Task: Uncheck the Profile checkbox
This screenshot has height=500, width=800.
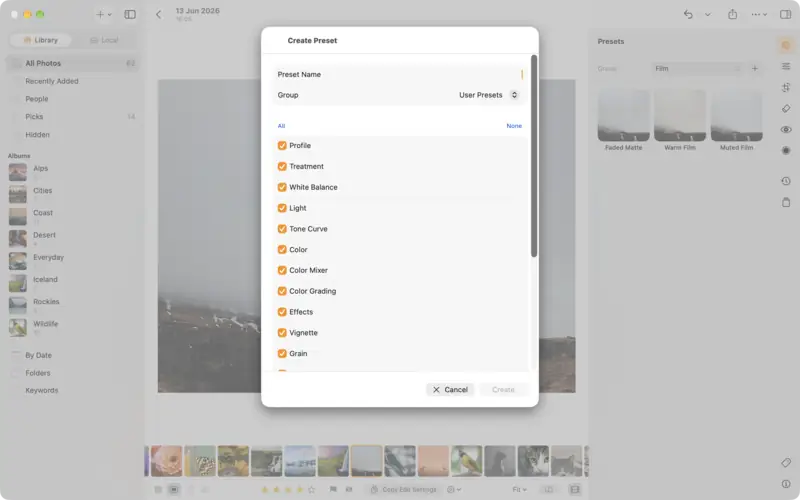Action: [282, 145]
